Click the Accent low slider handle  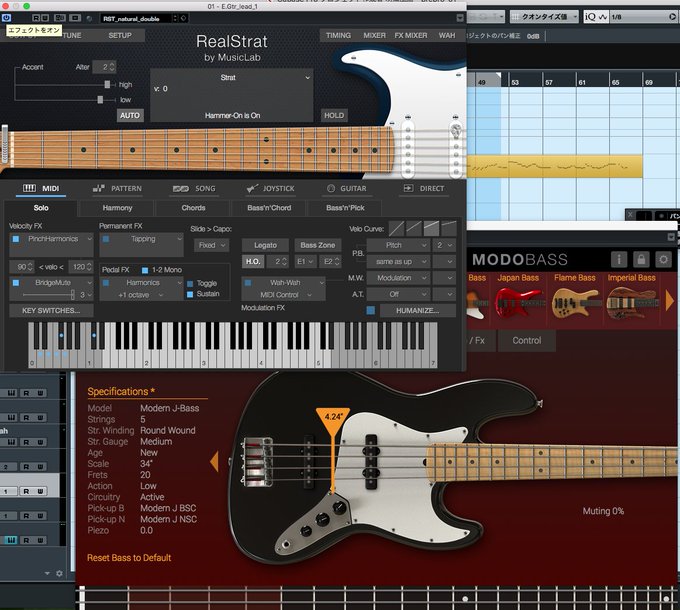pos(100,100)
